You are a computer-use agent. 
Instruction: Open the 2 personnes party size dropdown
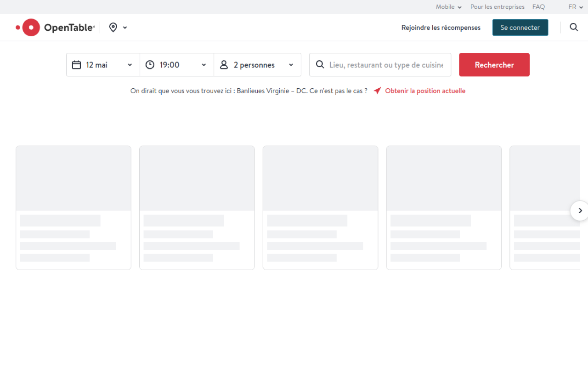tap(257, 65)
